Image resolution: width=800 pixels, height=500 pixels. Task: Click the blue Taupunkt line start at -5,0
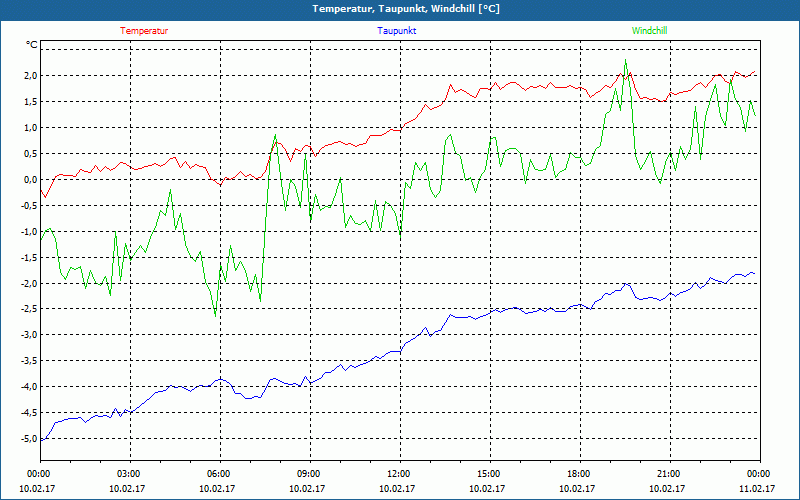[42, 439]
